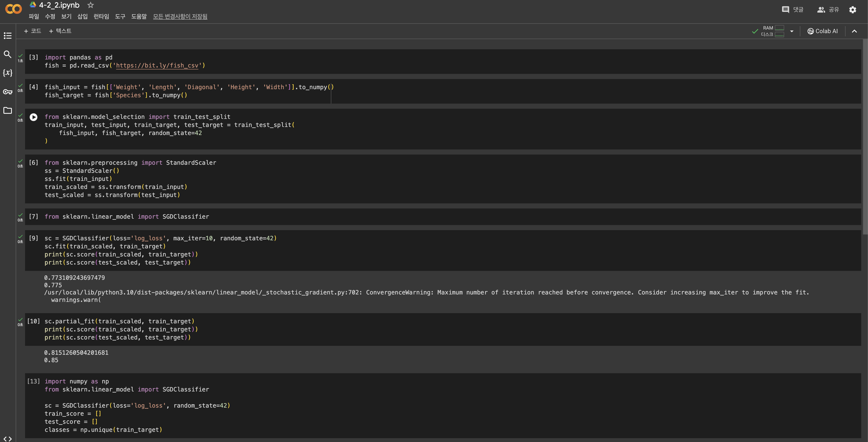Open the Colab AI assistant
The image size is (868, 442).
coord(822,31)
